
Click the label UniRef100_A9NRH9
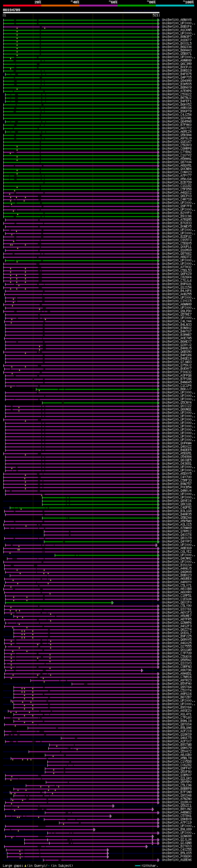177,60
